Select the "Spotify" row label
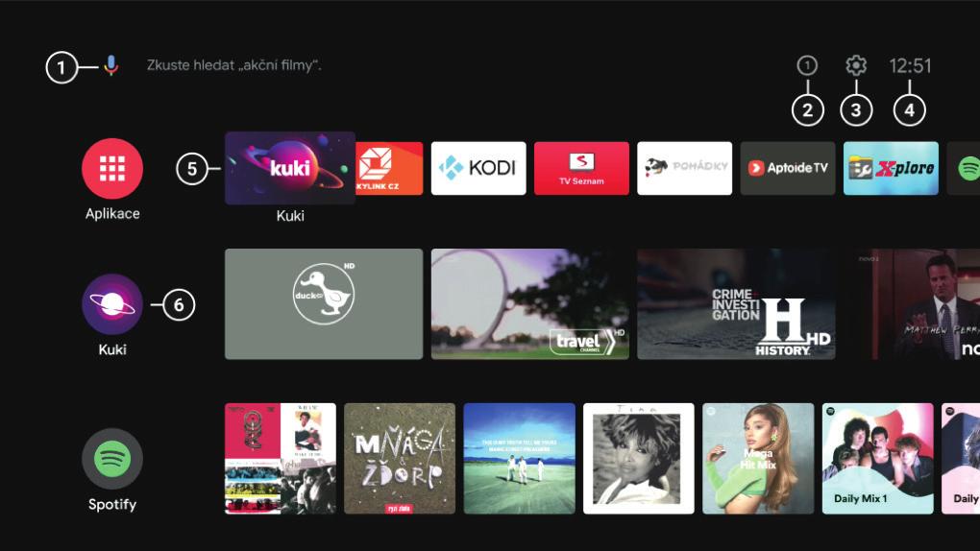The width and height of the screenshot is (980, 551). [112, 504]
